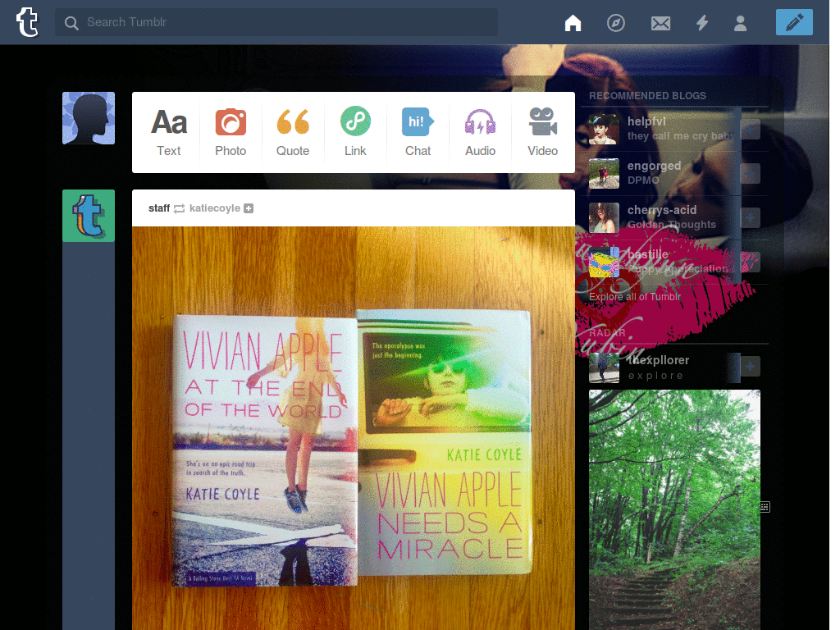Open the Explore compass icon
Screen dimensions: 840x630
coord(616,22)
